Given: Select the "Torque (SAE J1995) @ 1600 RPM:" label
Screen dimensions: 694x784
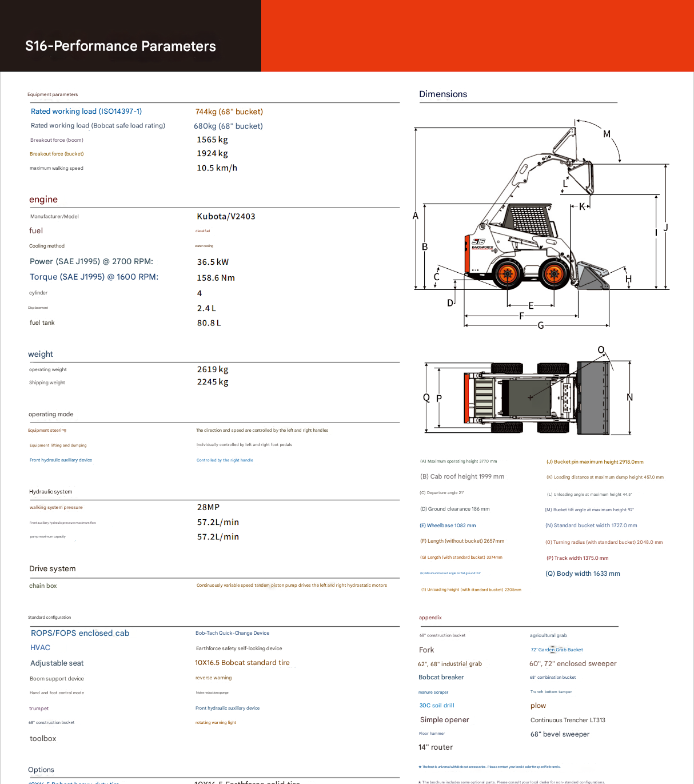Looking at the screenshot, I should 94,277.
